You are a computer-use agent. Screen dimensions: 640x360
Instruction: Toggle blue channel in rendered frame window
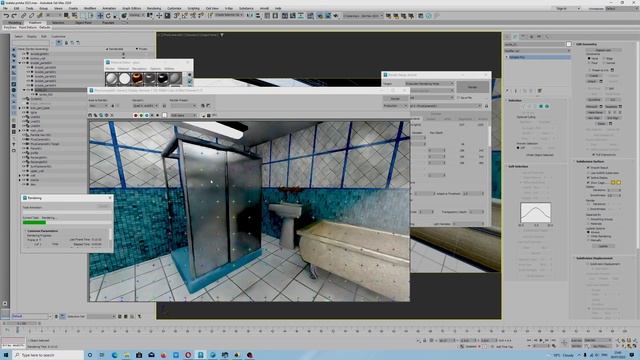click(147, 116)
